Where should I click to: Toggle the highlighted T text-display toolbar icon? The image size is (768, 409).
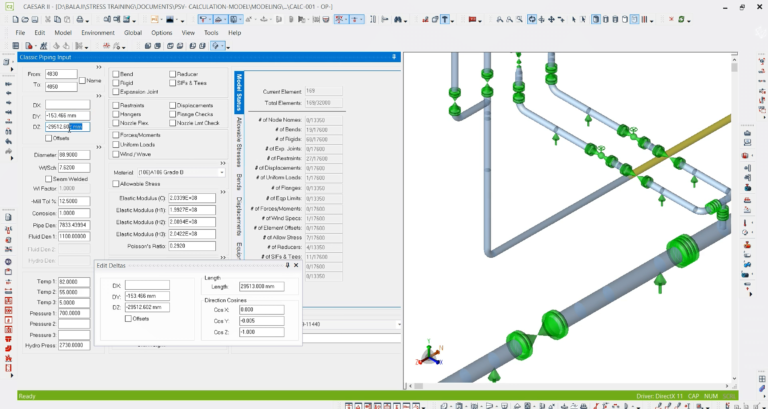[x=445, y=20]
